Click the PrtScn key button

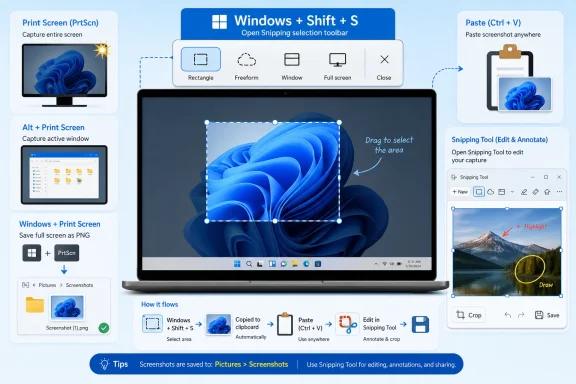66,253
